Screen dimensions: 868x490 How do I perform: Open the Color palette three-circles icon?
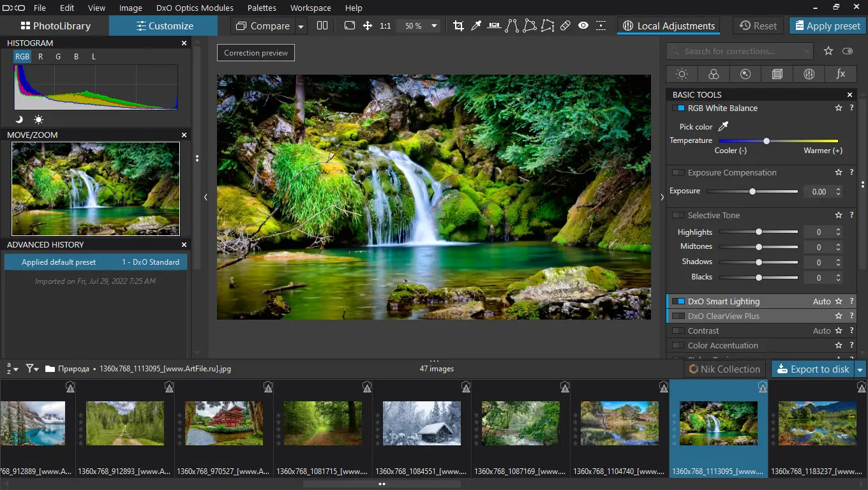point(714,74)
